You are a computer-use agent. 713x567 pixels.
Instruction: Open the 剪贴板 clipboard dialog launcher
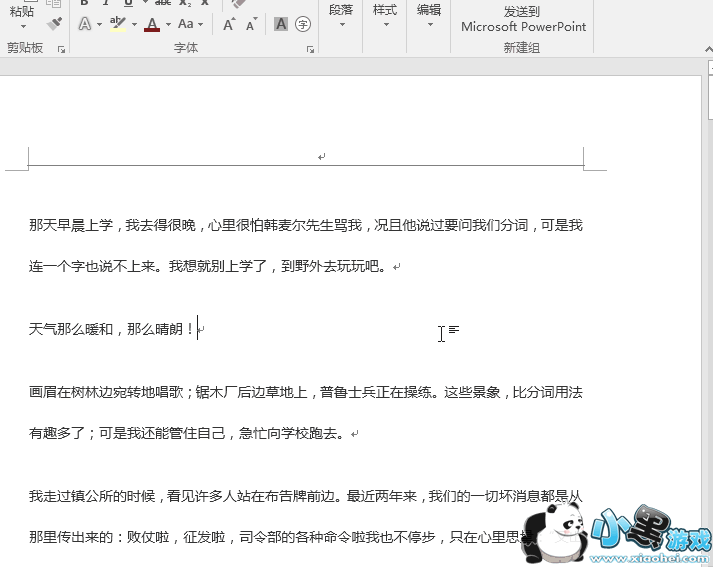61,49
